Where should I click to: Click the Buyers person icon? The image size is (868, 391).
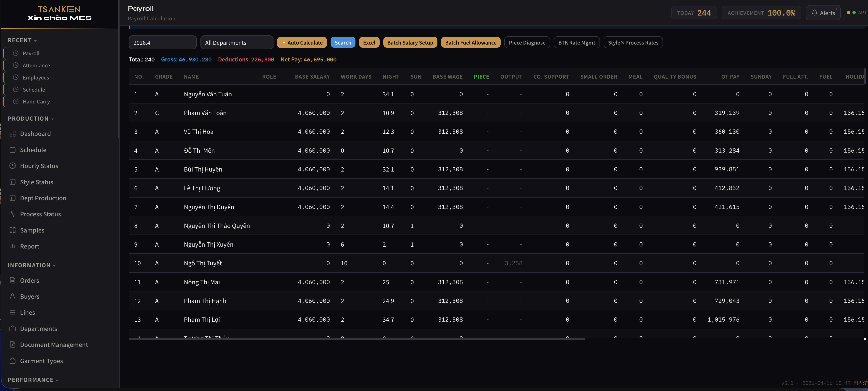tap(13, 296)
